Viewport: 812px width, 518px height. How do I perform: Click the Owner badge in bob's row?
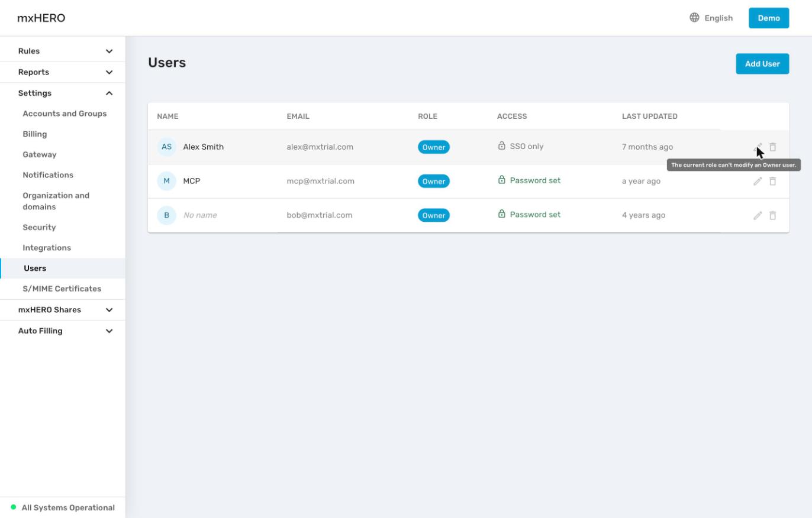point(434,216)
